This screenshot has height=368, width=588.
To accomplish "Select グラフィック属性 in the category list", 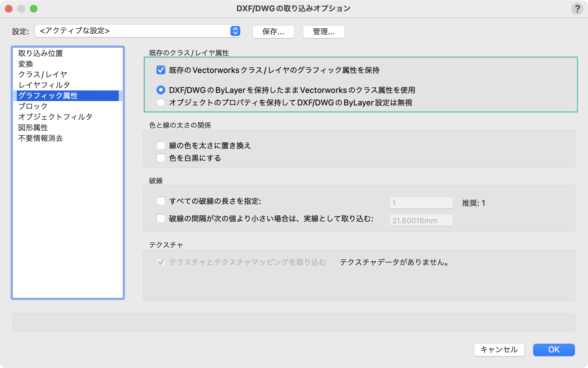I will [x=68, y=96].
